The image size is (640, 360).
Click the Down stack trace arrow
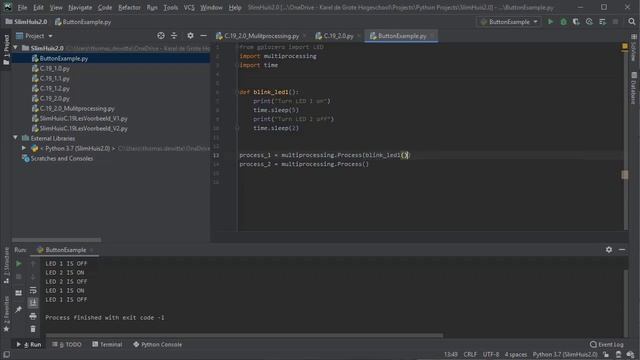click(x=33, y=277)
